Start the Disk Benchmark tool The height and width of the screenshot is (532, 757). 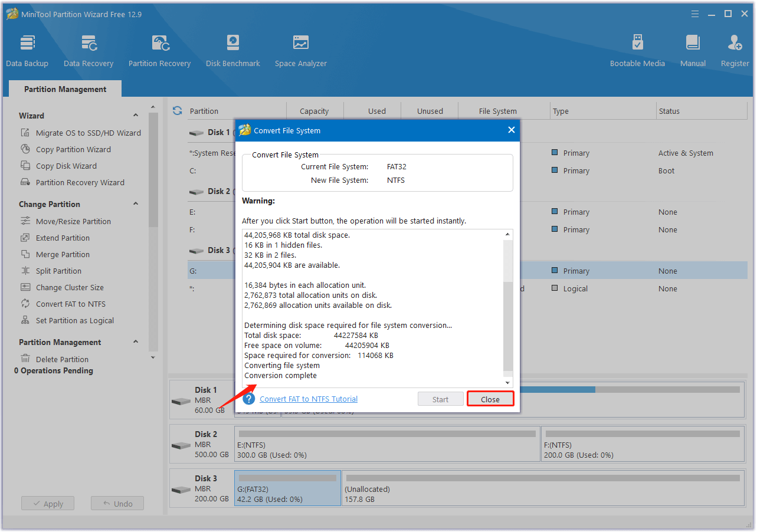[233, 51]
